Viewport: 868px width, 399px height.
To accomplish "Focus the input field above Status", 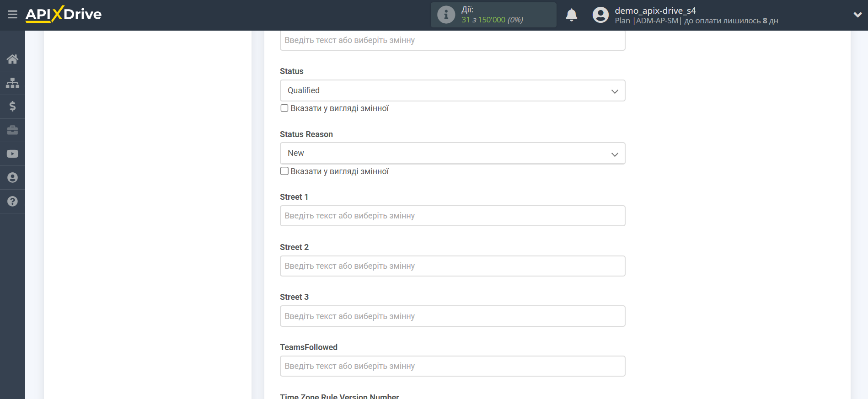I will [452, 41].
